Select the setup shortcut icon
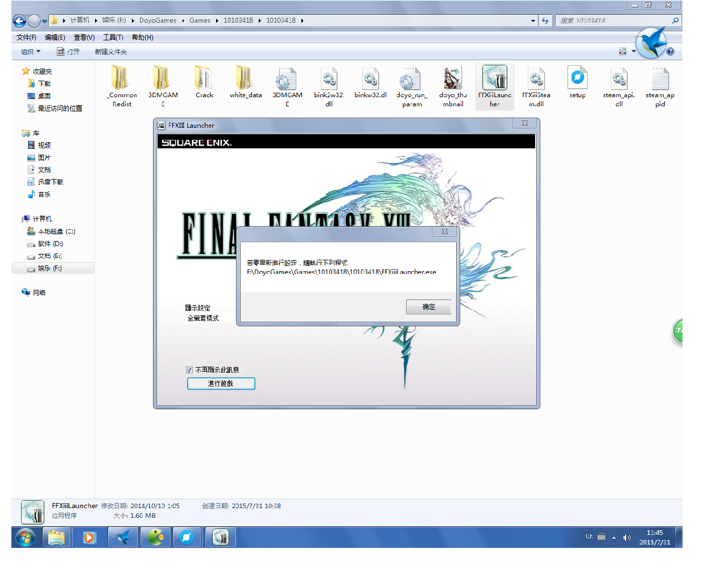Image resolution: width=728 pixels, height=582 pixels. point(577,78)
